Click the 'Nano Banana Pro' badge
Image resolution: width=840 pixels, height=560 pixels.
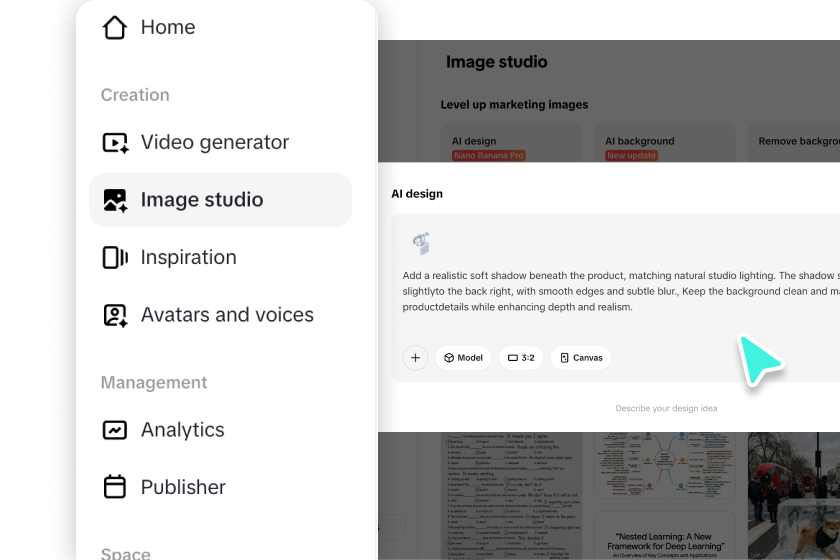pos(489,155)
